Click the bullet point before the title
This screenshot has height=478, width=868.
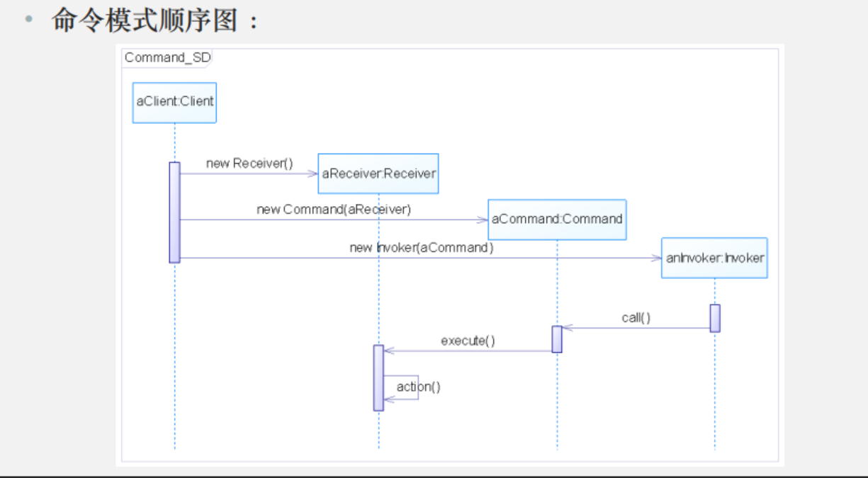pyautogui.click(x=29, y=20)
